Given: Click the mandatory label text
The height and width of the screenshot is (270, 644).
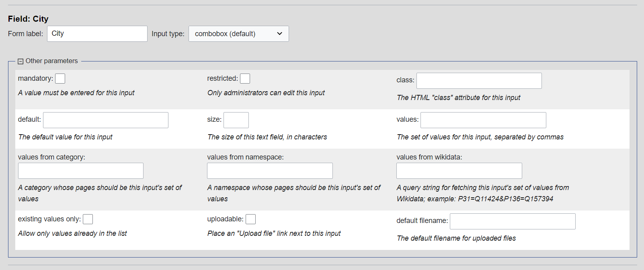Looking at the screenshot, I should [35, 79].
